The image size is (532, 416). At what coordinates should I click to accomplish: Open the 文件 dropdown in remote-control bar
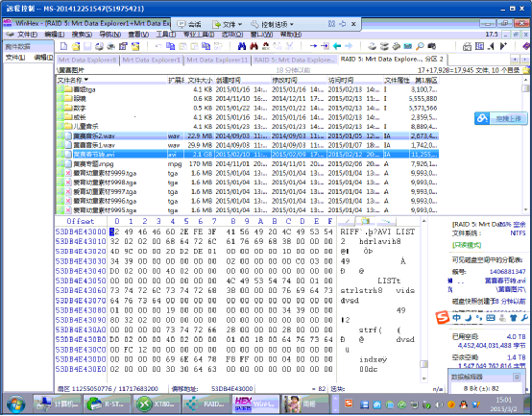pos(228,24)
